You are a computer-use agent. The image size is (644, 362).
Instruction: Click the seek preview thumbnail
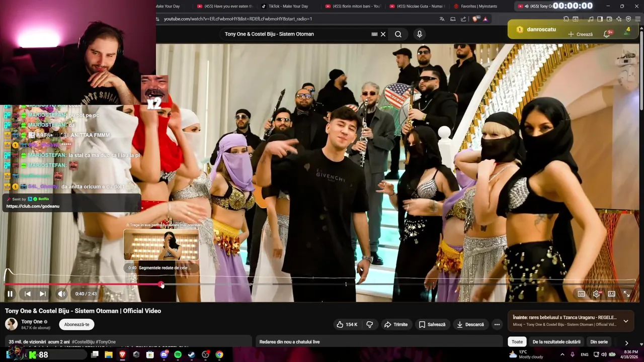coord(162,245)
